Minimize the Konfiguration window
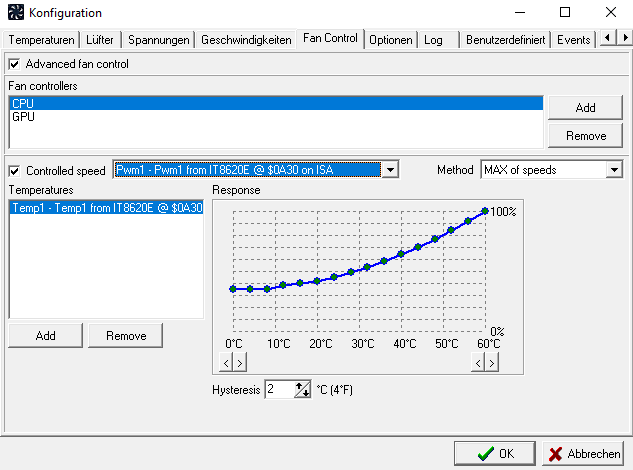The width and height of the screenshot is (633, 470). click(x=520, y=12)
